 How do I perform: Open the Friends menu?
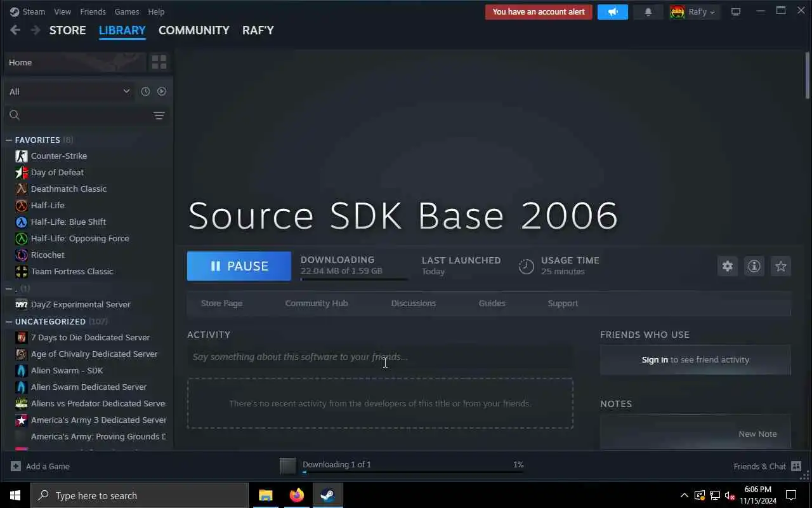point(93,11)
